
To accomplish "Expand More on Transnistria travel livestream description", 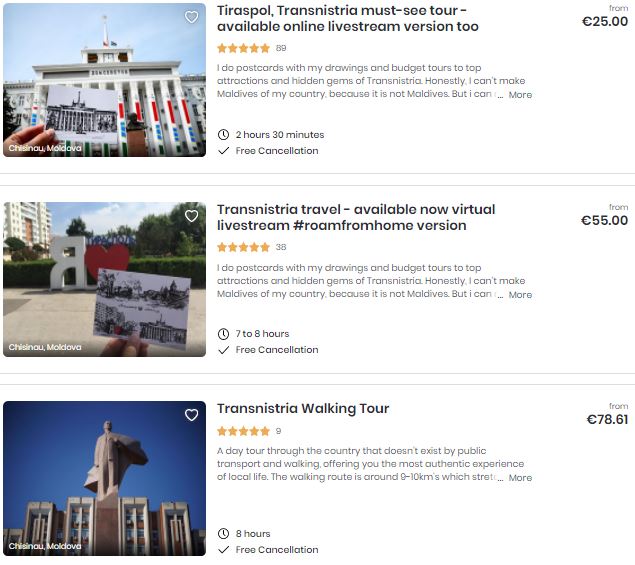I will (520, 294).
